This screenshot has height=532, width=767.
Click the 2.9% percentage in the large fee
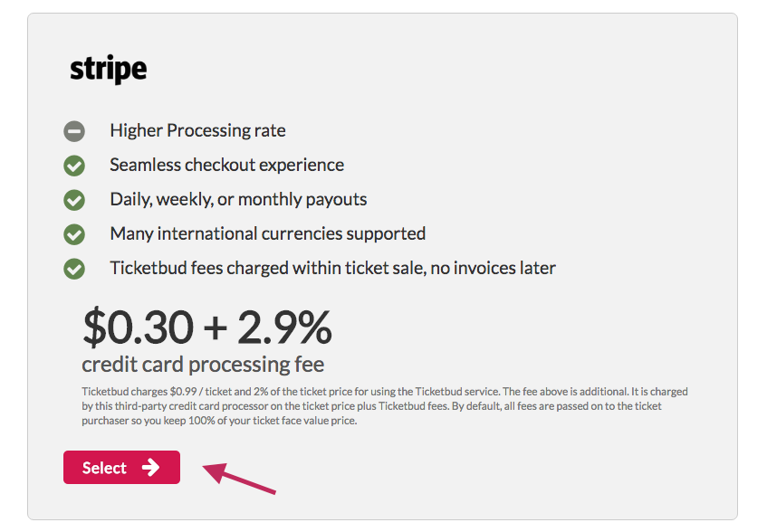point(284,328)
